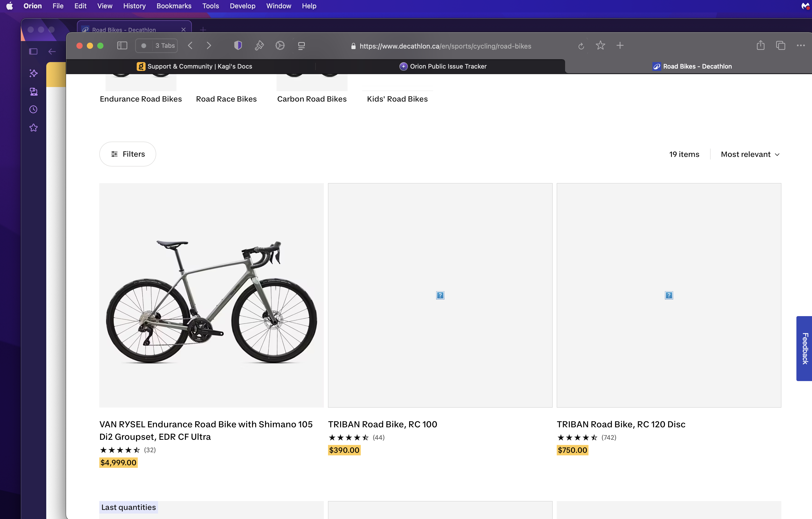The height and width of the screenshot is (519, 812).
Task: Click the clock history icon in background sidebar
Action: point(33,109)
